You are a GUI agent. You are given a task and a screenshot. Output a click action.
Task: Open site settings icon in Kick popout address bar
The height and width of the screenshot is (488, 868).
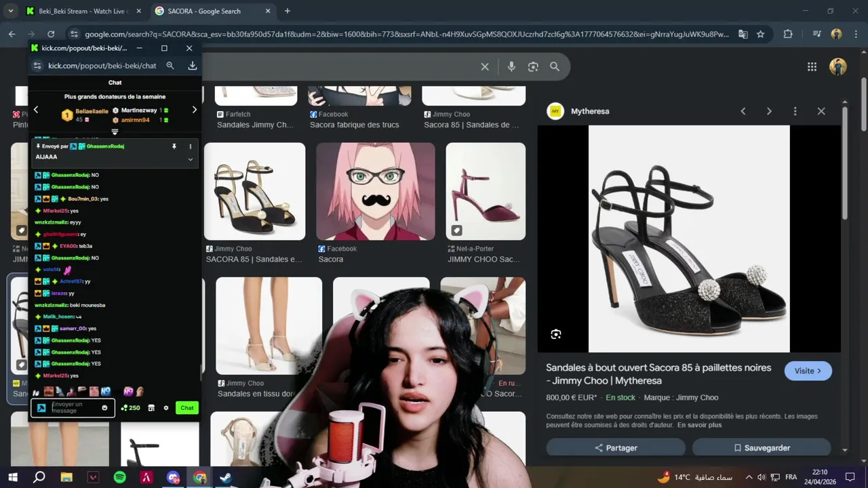[x=37, y=66]
